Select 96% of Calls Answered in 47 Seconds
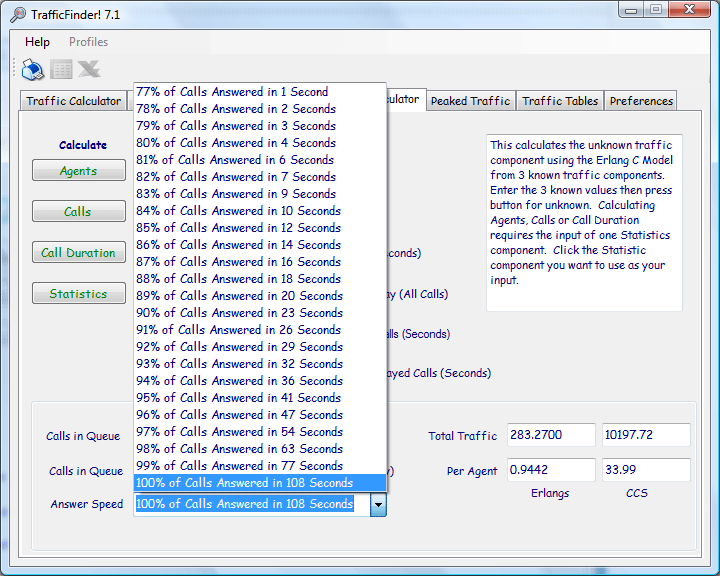Viewport: 720px width, 576px height. pos(260,415)
